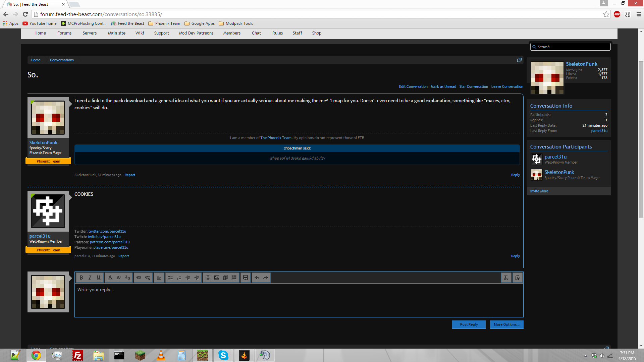Open the text alignment dropdown
The width and height of the screenshot is (644, 362).
(159, 278)
